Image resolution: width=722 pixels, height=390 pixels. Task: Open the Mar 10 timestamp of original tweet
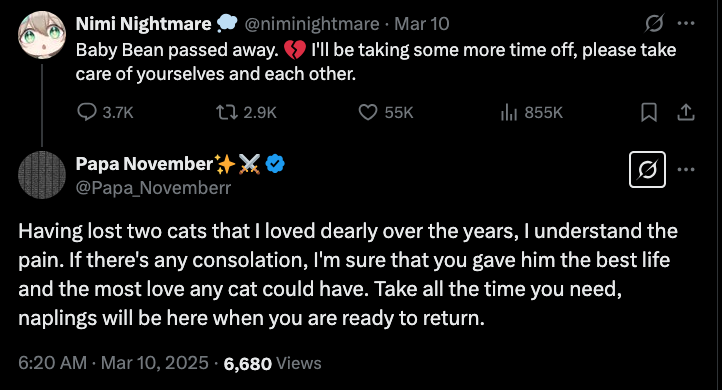422,23
